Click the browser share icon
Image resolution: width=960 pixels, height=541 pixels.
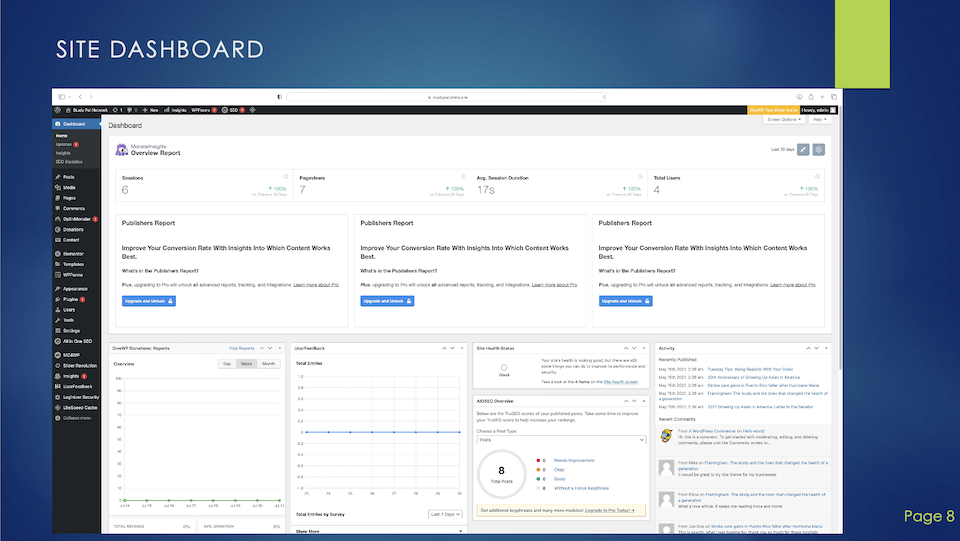(x=809, y=97)
